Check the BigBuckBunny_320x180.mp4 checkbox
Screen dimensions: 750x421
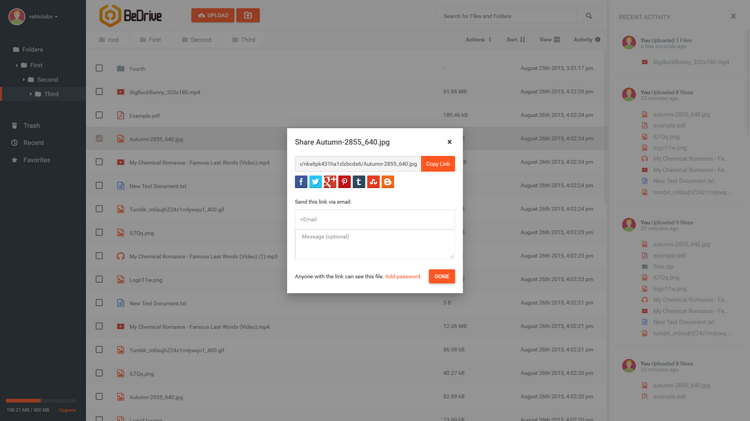pyautogui.click(x=99, y=91)
